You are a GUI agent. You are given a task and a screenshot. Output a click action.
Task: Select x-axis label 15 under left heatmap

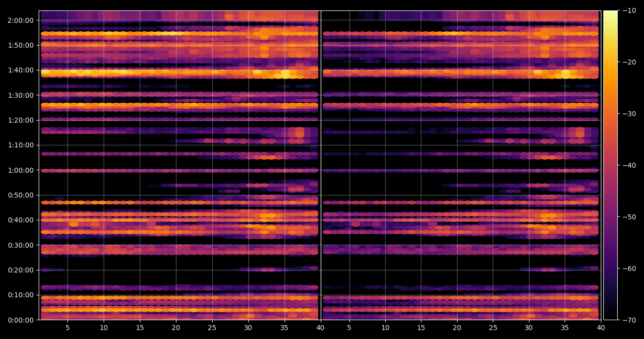140,328
